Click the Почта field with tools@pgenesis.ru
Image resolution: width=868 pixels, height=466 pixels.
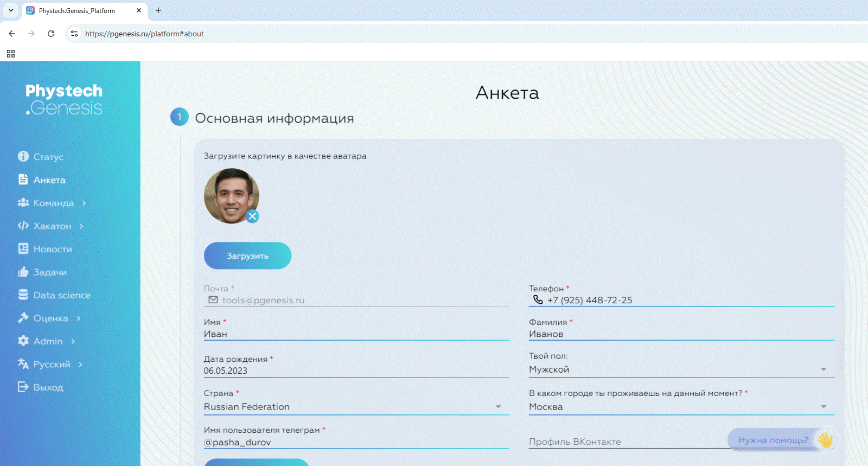click(x=356, y=300)
